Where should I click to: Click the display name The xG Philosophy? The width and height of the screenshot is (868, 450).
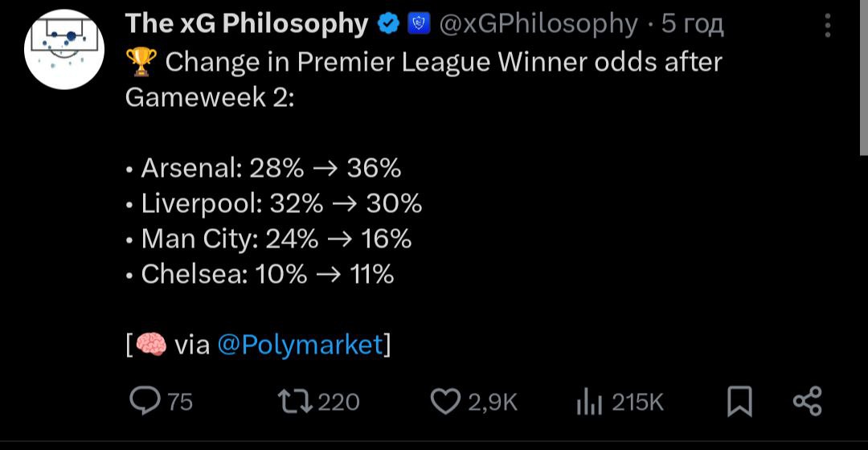point(246,25)
